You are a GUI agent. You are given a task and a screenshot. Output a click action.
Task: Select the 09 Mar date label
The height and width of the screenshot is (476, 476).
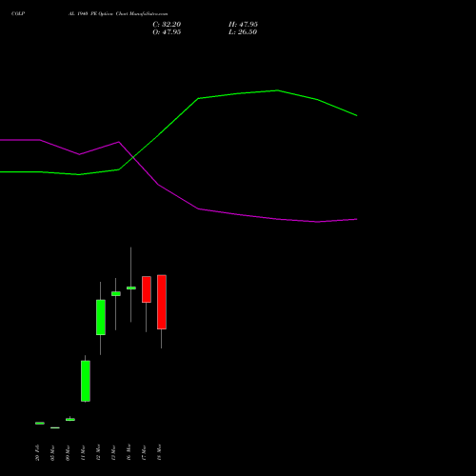[x=68, y=453]
